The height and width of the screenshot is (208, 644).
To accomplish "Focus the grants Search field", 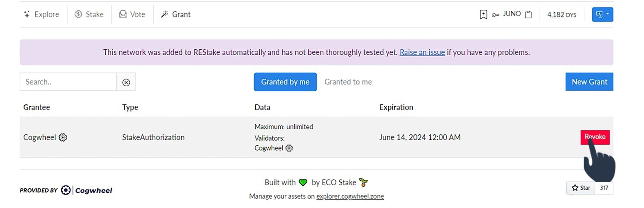I will click(68, 82).
